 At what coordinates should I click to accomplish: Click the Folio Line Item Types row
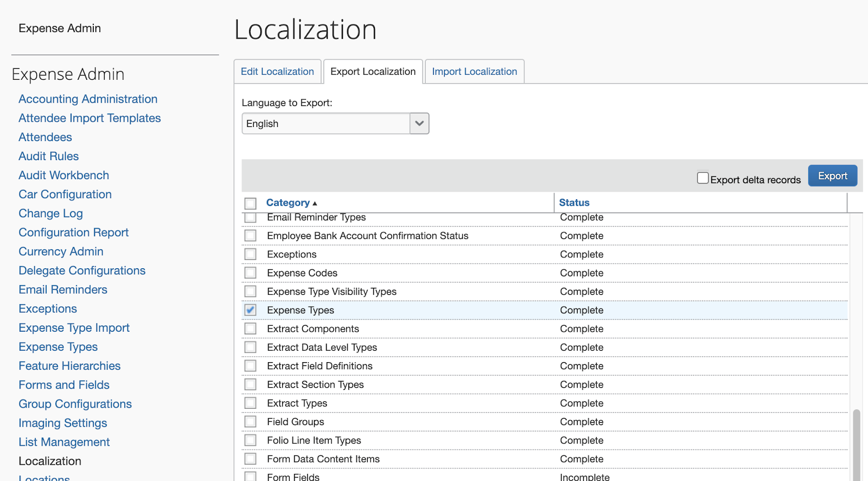coord(314,440)
